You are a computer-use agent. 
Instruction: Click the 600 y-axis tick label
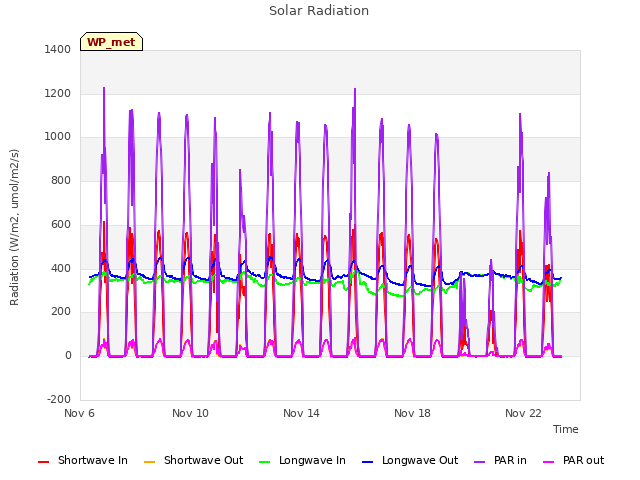point(61,224)
